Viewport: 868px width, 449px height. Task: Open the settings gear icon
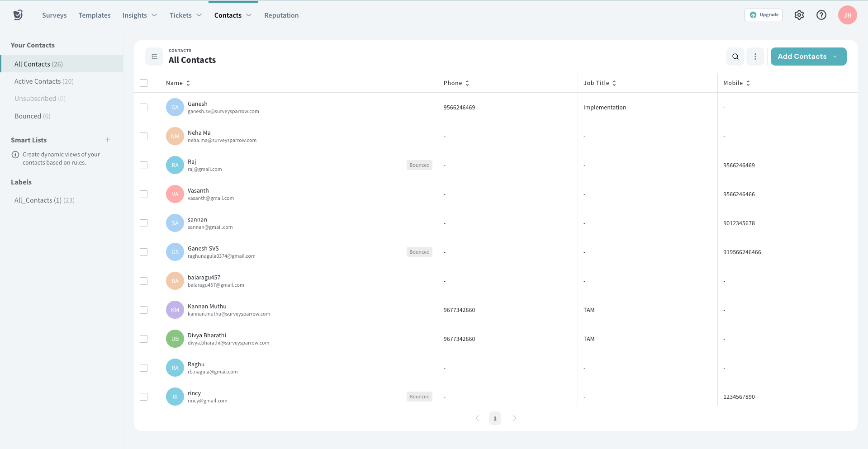pos(799,15)
